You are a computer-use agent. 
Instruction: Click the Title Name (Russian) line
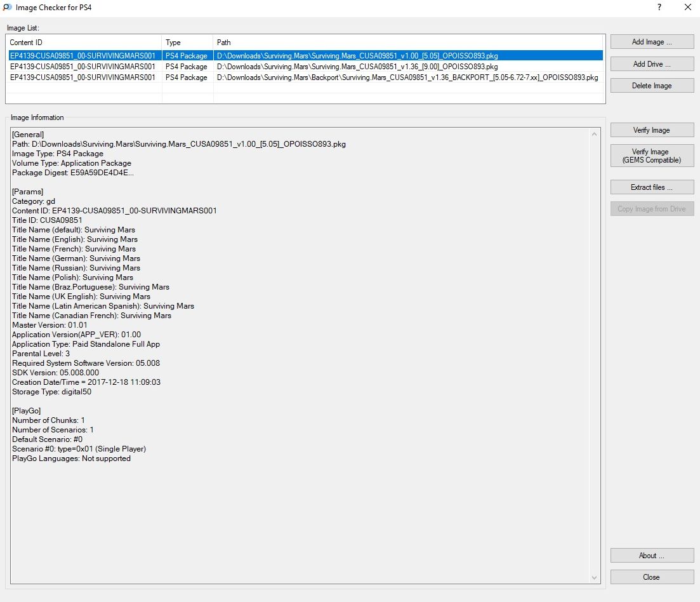(x=76, y=268)
